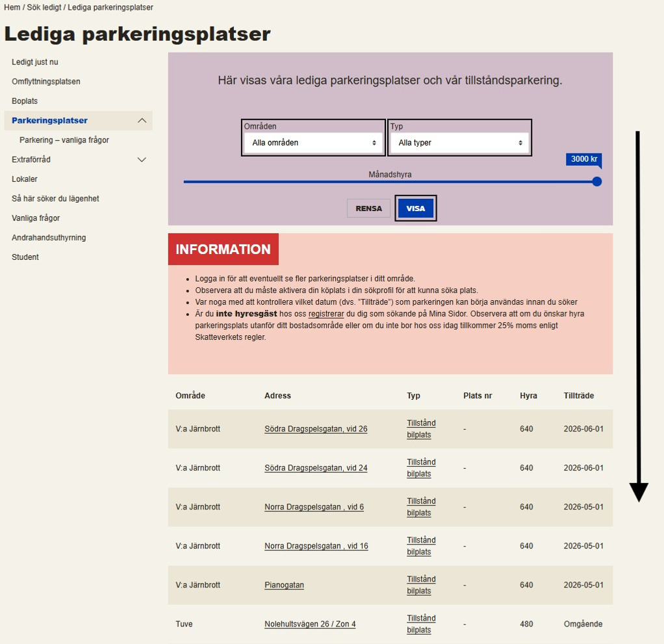664x644 pixels.
Task: Select Ledigt just nu in the sidebar
Action: pos(34,62)
